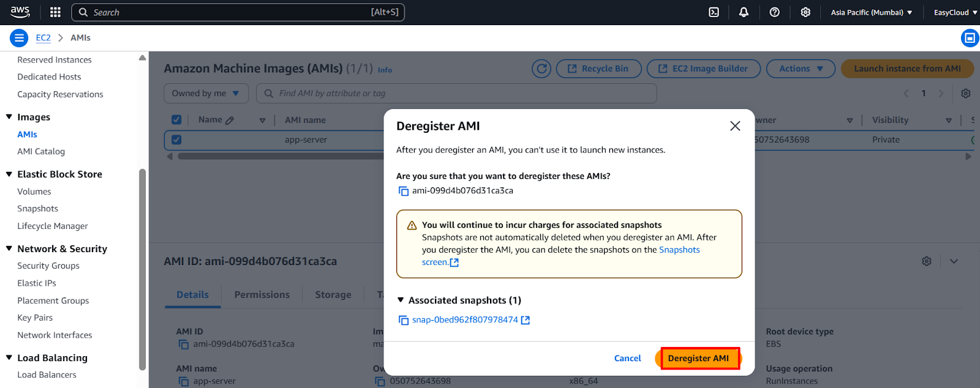The image size is (980, 388).
Task: Launch the CloudShell terminal icon
Action: [x=714, y=12]
